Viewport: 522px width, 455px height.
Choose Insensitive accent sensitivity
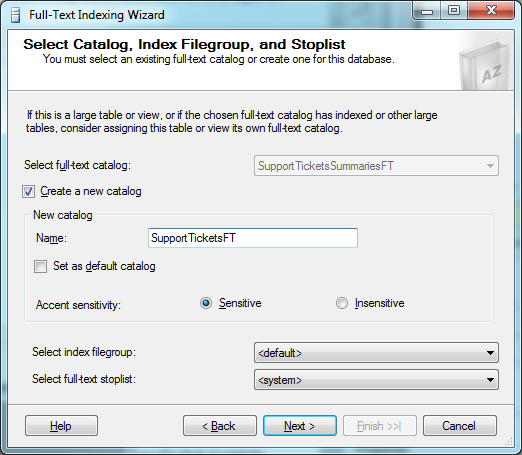point(342,303)
